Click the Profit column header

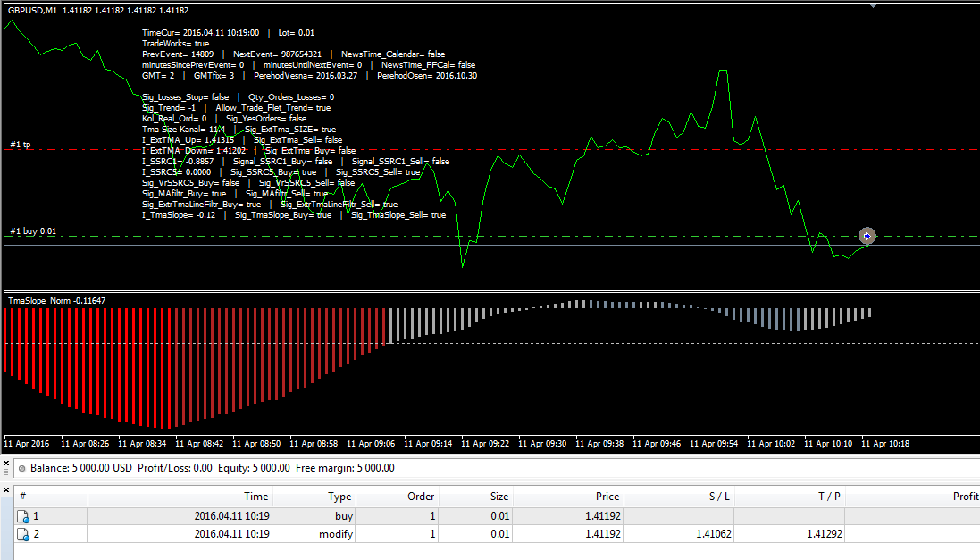(x=912, y=497)
